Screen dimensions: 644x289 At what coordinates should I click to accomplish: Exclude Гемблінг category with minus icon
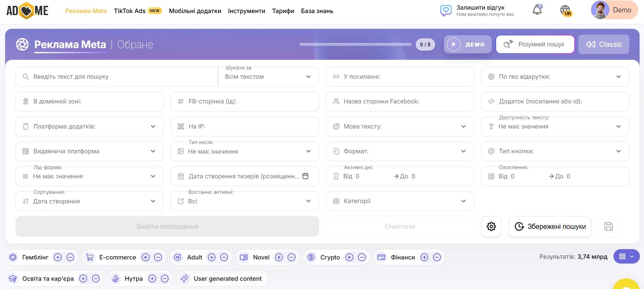coord(70,257)
